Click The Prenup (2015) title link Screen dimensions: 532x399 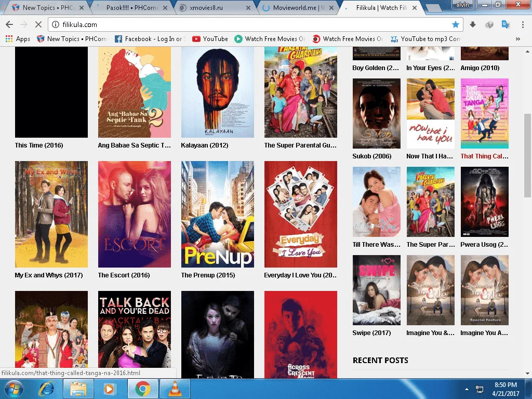[208, 275]
